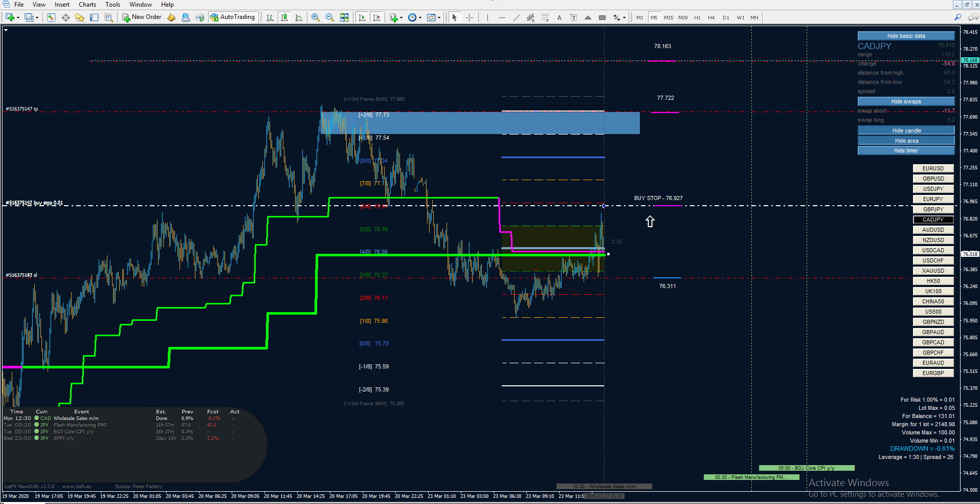Click the New Order toolbar button

142,17
